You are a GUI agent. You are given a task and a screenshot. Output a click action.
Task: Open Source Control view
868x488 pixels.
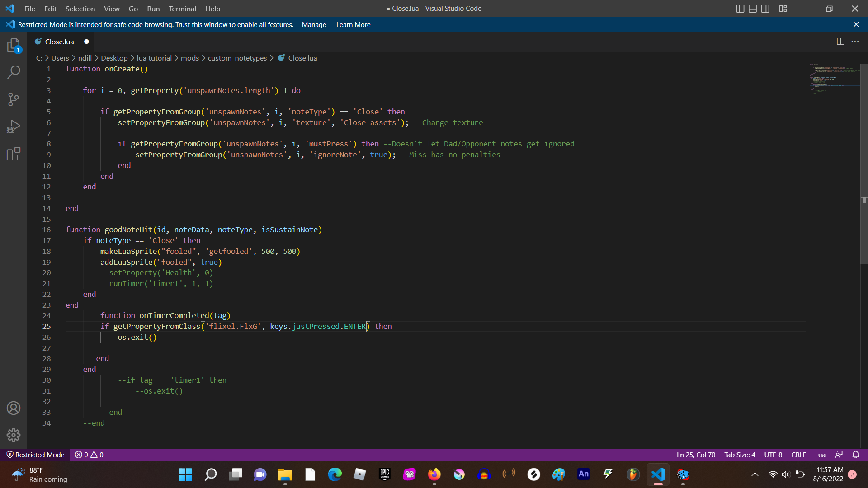(x=14, y=99)
